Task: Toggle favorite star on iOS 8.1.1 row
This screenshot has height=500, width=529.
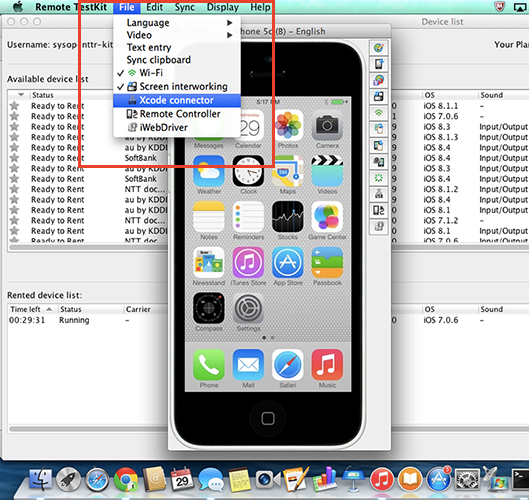Action: point(14,106)
